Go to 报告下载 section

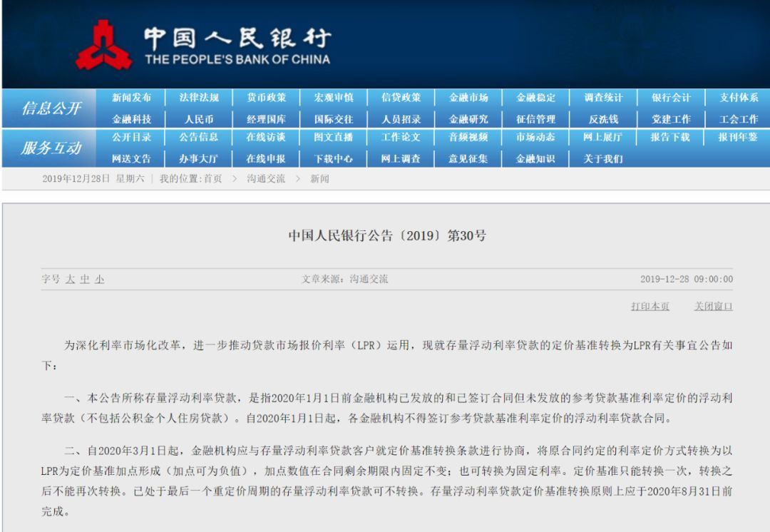click(671, 137)
